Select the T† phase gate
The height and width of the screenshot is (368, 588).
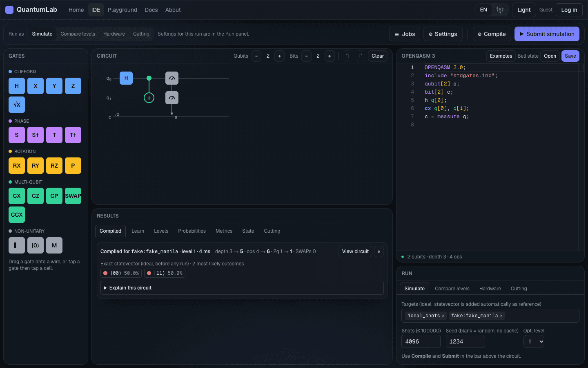coord(73,135)
